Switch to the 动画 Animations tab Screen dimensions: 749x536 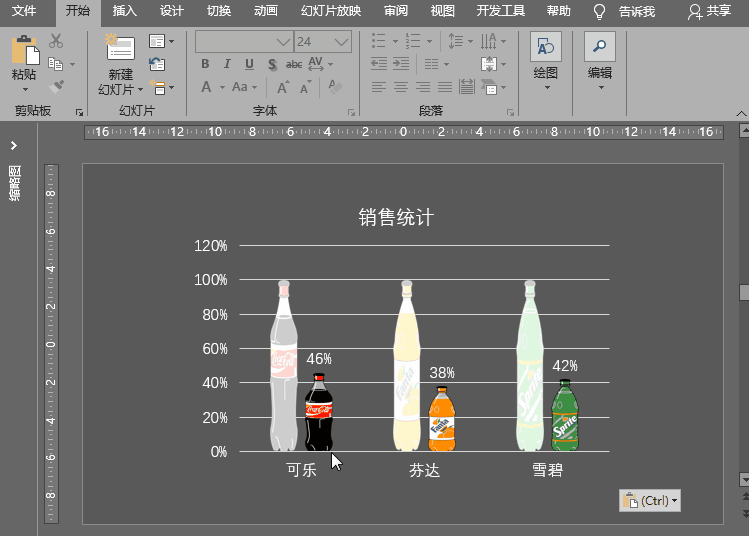266,11
